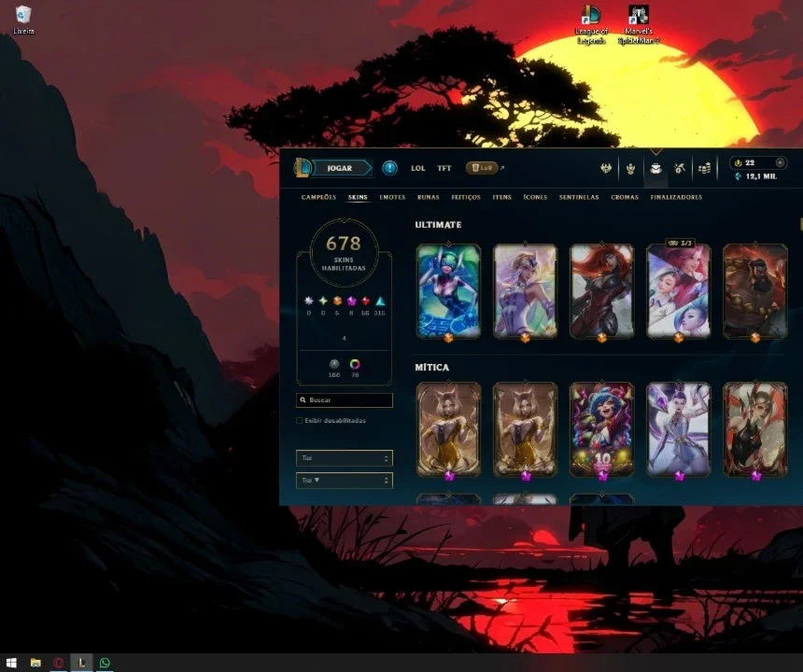The image size is (803, 672).
Task: Select the Marvel's Spider-Man 2 desktop shortcut
Action: 638,24
